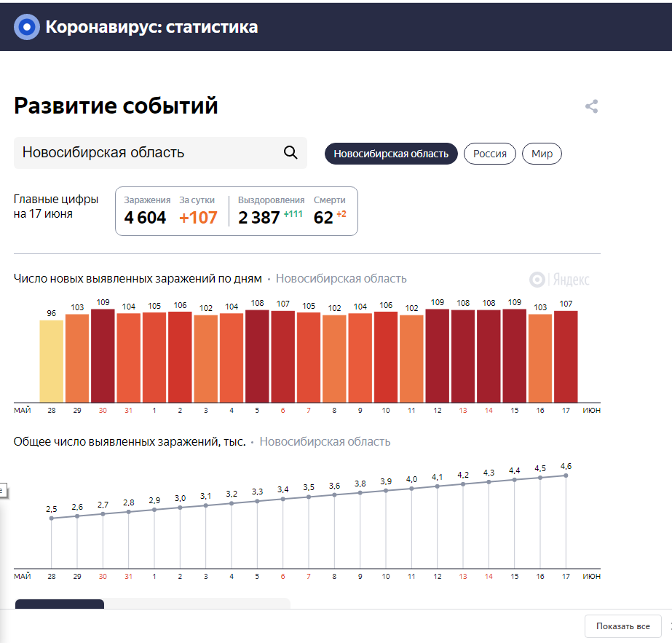Click the Заражения counter 4 604
672x643 pixels.
[x=145, y=217]
